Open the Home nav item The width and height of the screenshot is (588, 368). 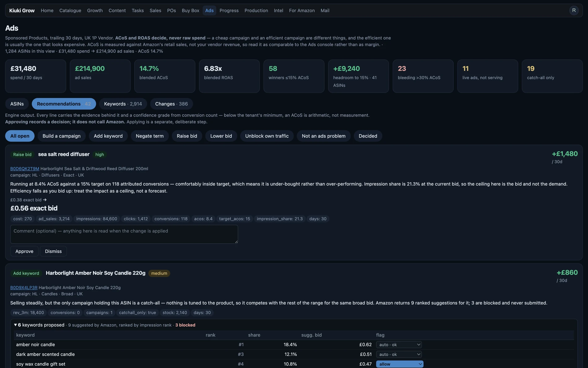pyautogui.click(x=47, y=10)
